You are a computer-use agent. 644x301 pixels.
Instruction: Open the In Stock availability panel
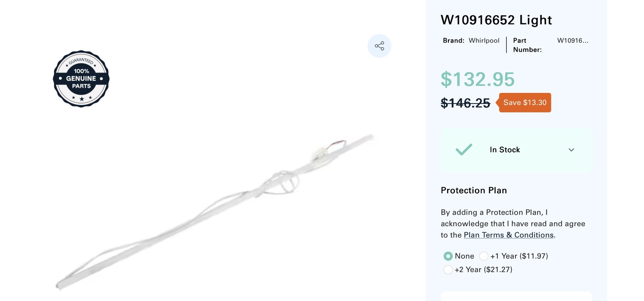point(516,150)
